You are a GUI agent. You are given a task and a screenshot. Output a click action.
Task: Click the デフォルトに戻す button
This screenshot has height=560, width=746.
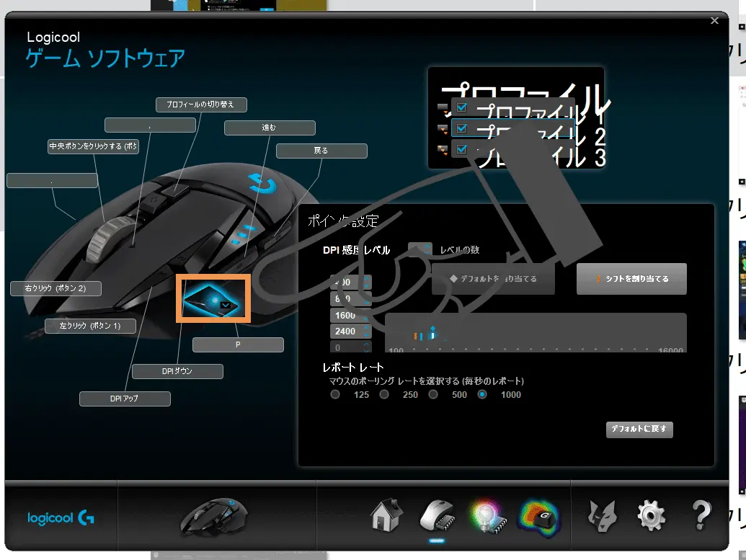639,429
